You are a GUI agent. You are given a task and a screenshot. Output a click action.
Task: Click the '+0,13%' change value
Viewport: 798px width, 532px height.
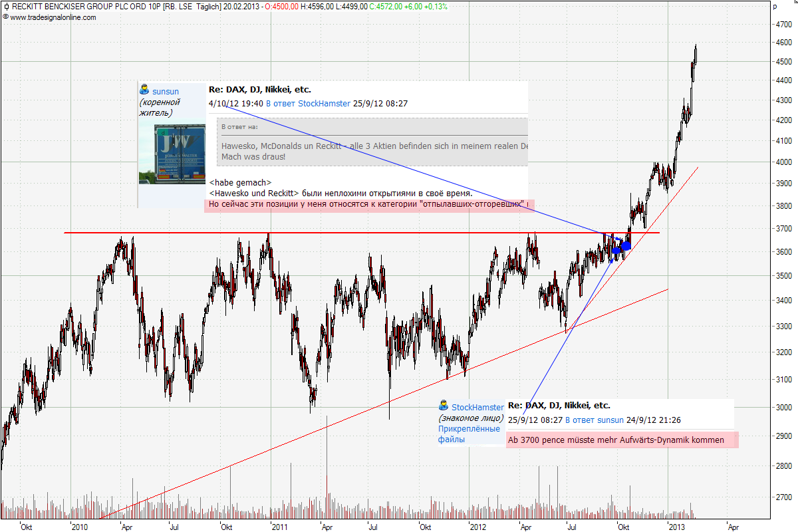436,7
